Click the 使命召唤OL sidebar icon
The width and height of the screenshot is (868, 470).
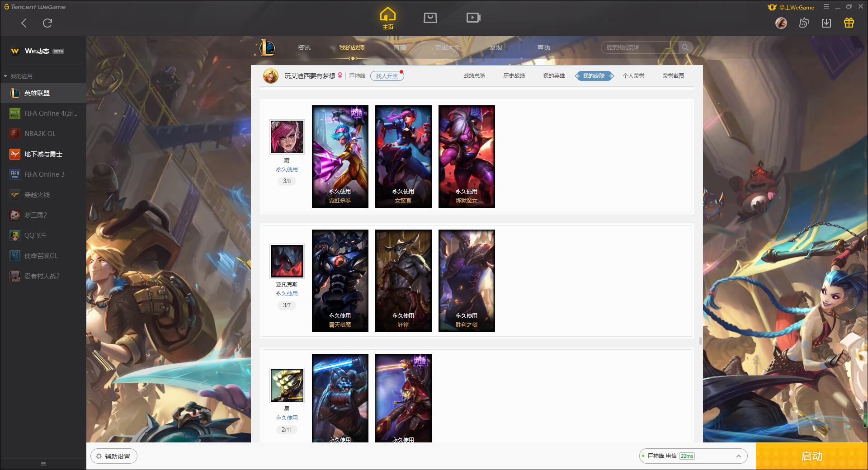click(15, 256)
